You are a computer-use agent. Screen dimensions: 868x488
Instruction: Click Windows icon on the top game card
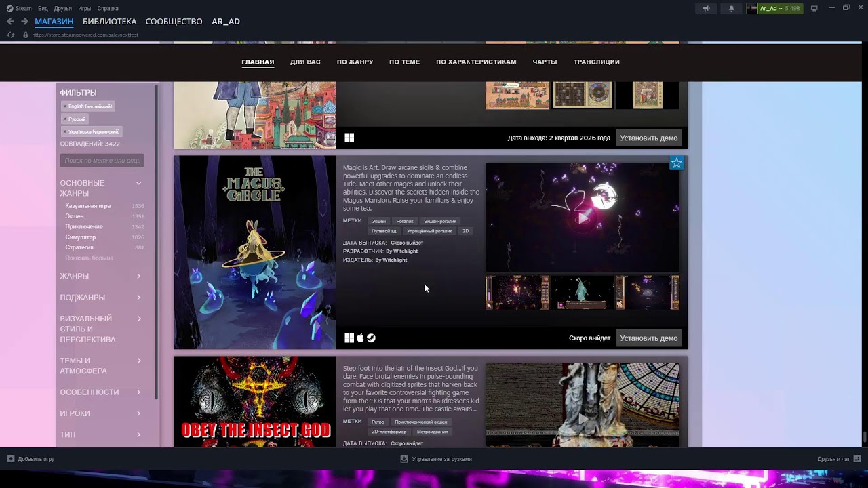tap(349, 138)
